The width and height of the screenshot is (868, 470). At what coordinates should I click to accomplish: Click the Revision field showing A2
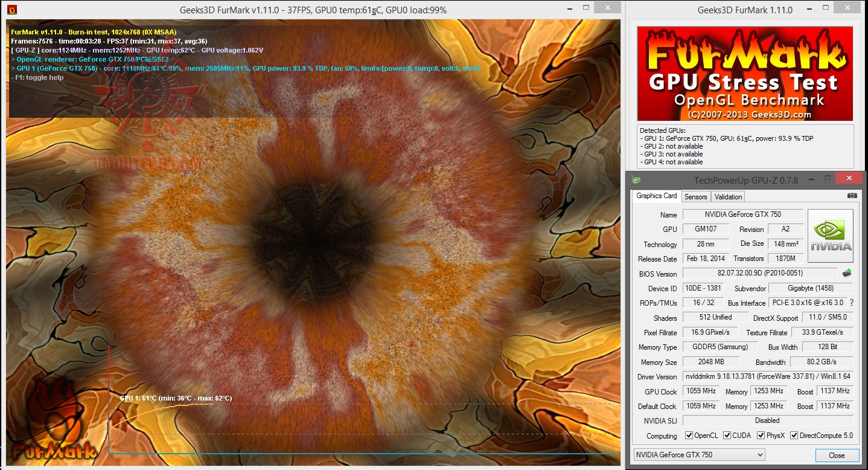(x=785, y=229)
